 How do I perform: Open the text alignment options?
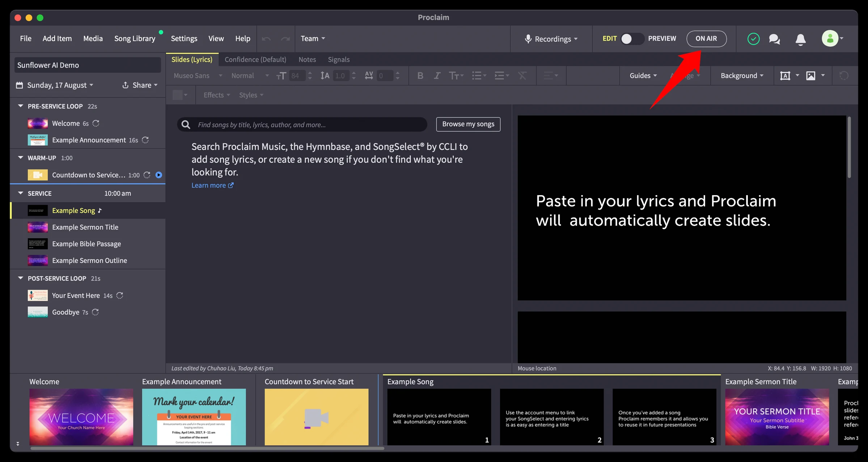502,76
